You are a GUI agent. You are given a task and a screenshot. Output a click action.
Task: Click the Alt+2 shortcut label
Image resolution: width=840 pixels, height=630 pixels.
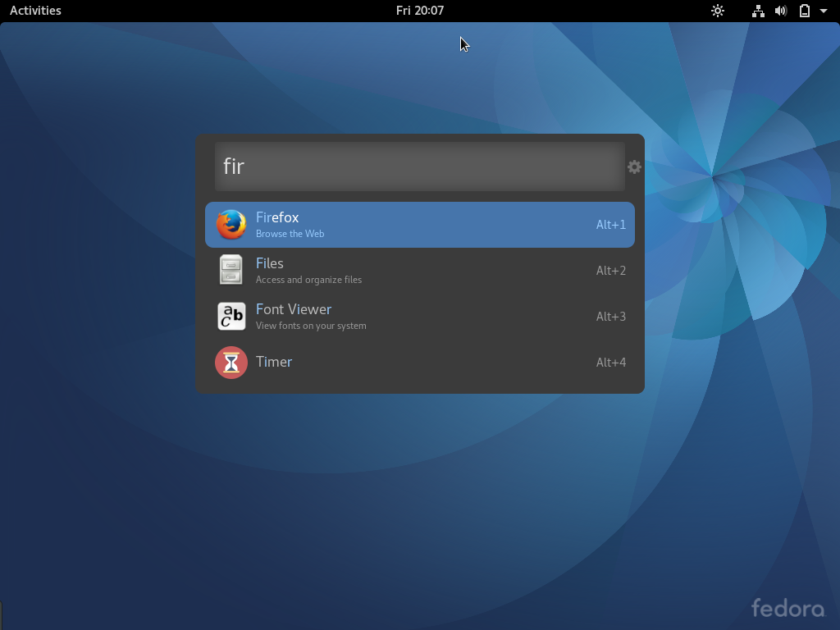tap(610, 271)
